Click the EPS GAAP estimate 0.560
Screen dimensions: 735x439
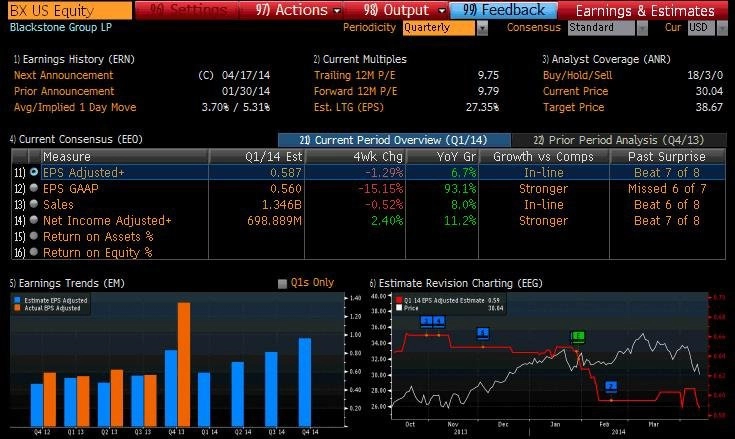285,188
